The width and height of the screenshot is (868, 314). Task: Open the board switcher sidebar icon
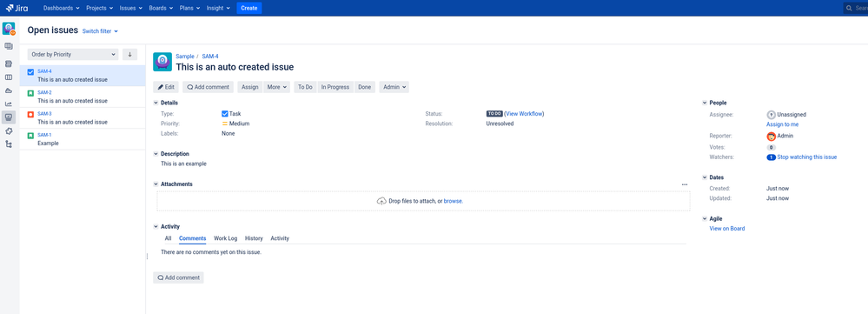[x=9, y=46]
